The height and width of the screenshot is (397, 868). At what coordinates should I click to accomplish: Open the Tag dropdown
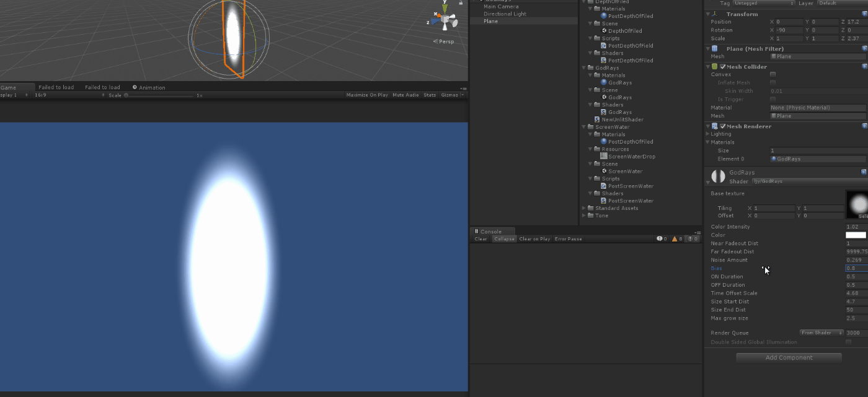(x=764, y=3)
